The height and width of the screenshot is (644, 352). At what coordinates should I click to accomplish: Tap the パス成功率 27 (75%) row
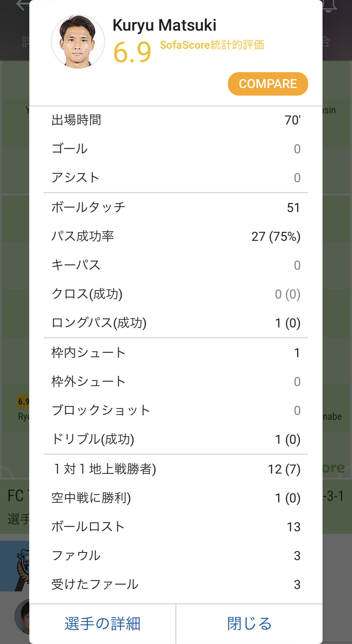[176, 236]
